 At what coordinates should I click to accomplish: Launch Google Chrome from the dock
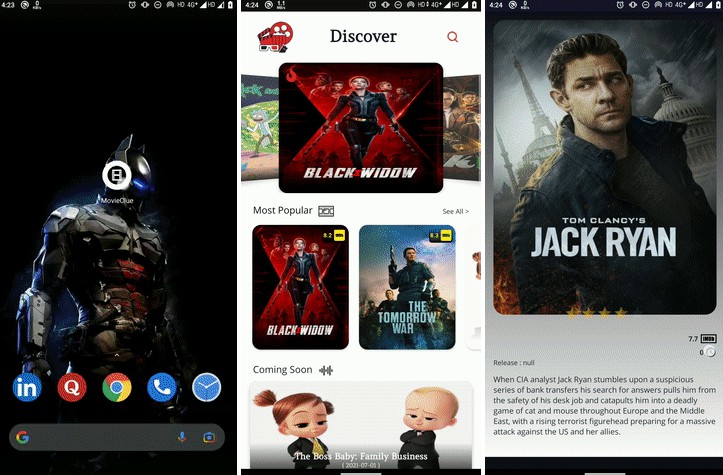[117, 387]
